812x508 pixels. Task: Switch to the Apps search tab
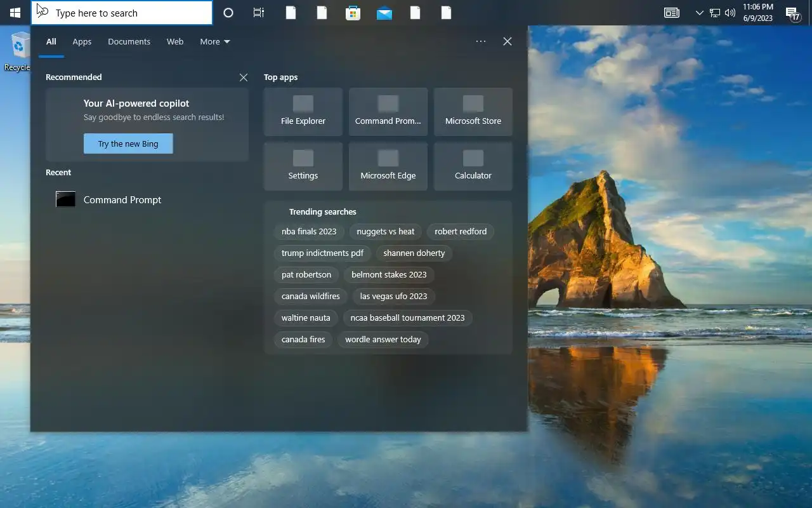pos(82,41)
